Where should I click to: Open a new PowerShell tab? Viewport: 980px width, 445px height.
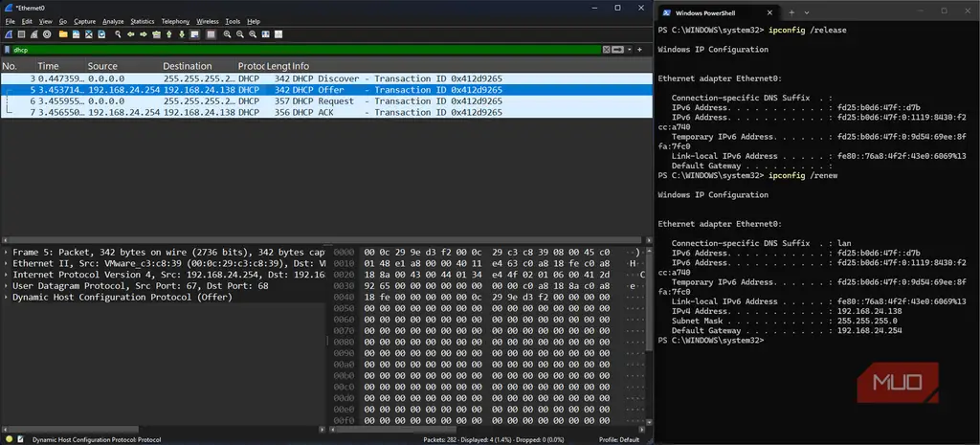coord(791,12)
